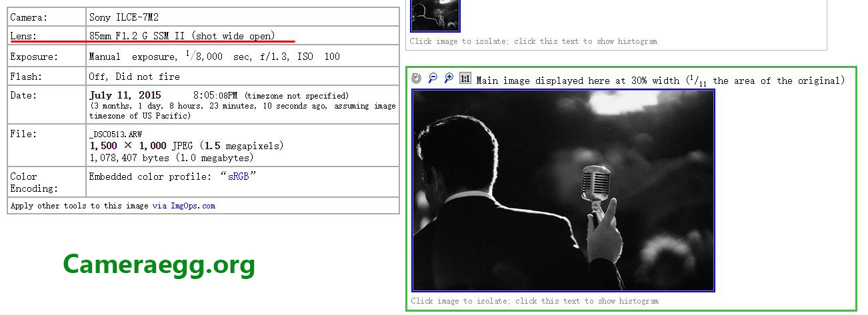868x315 pixels.
Task: Open the sRGB color profile link
Action: point(239,176)
